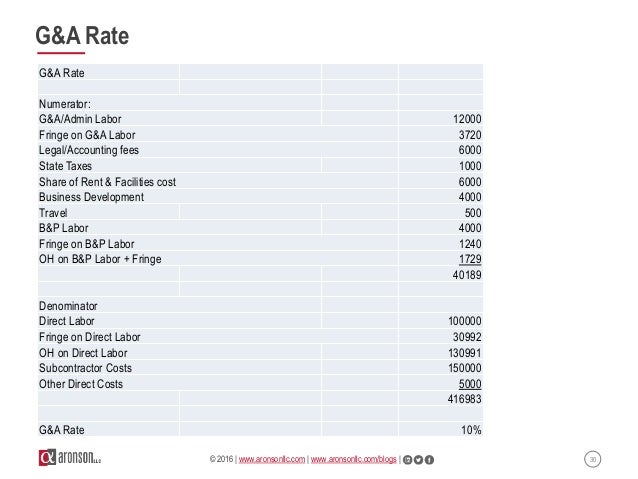Select the Fringe on Direct Labor label

(90, 337)
